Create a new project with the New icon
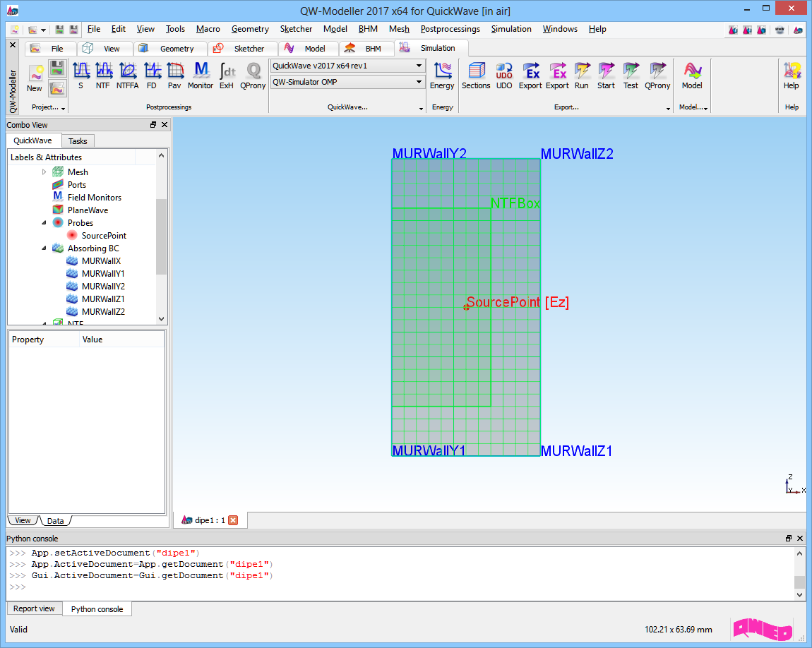Viewport: 812px width, 648px height. point(35,78)
